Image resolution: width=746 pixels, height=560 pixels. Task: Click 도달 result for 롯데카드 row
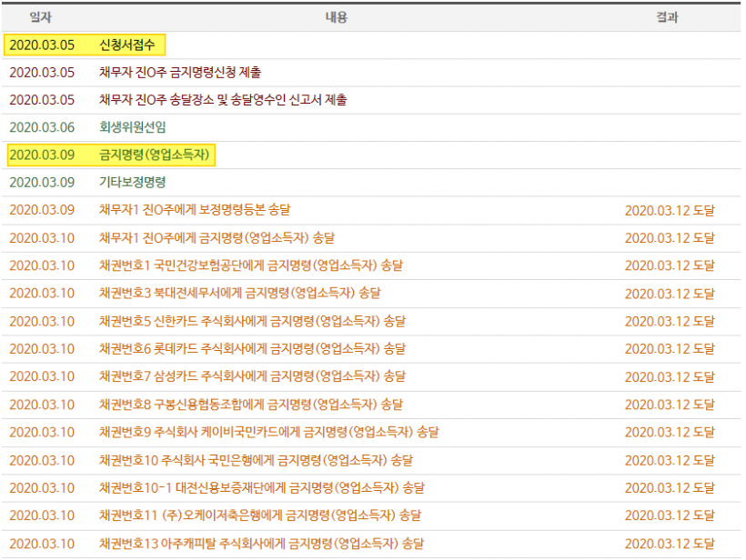point(670,349)
